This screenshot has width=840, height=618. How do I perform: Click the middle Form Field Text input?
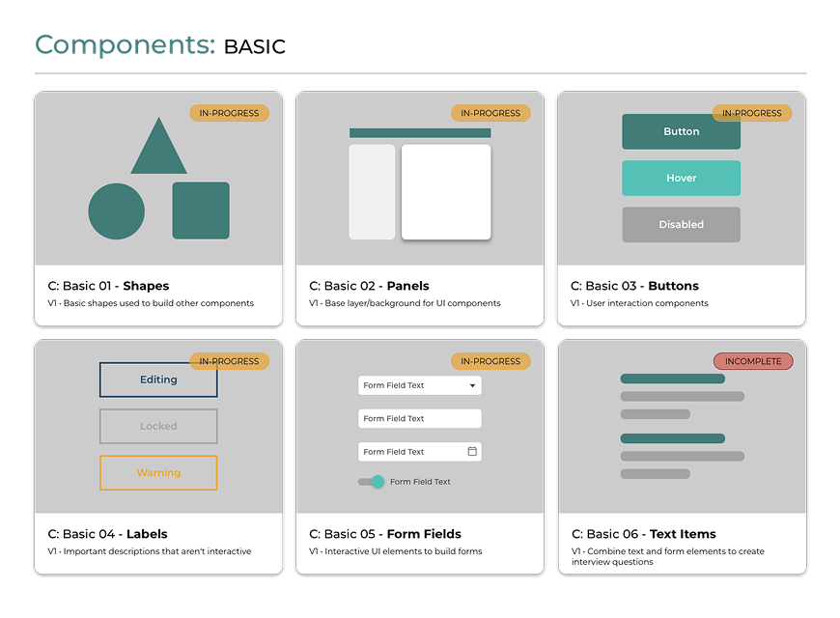tap(419, 418)
